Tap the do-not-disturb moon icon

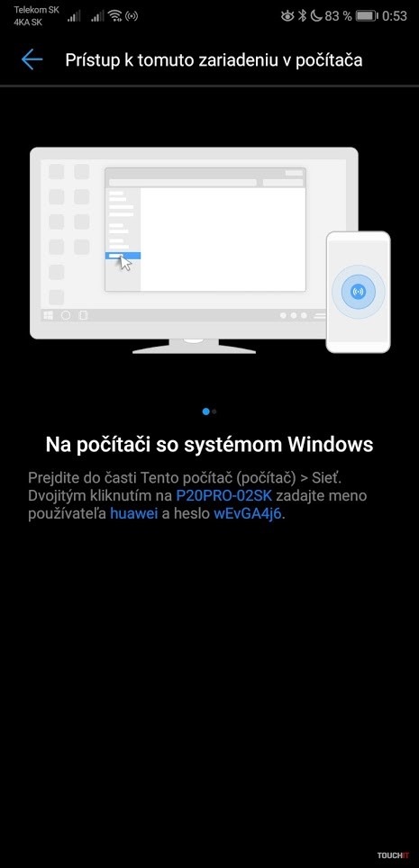click(x=316, y=15)
